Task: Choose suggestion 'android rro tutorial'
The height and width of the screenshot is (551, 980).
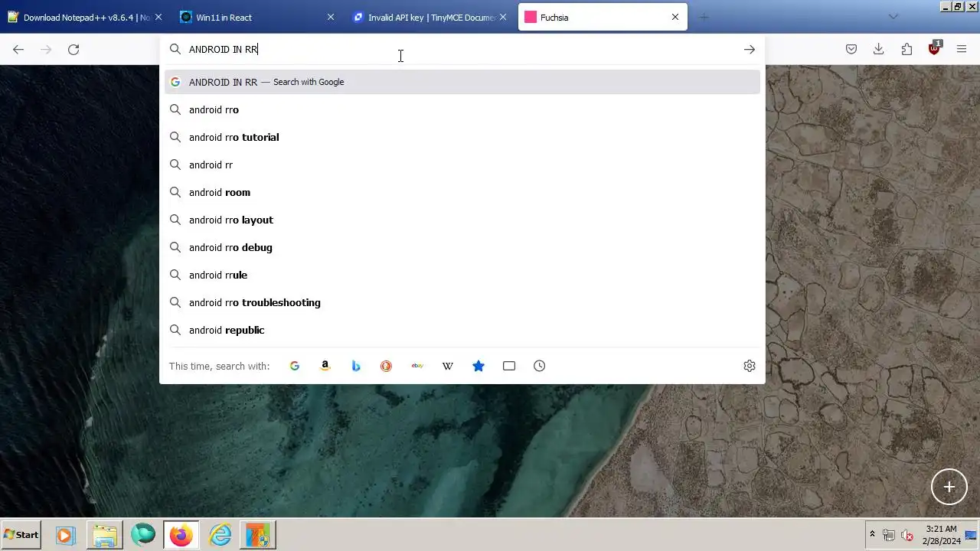Action: point(462,137)
